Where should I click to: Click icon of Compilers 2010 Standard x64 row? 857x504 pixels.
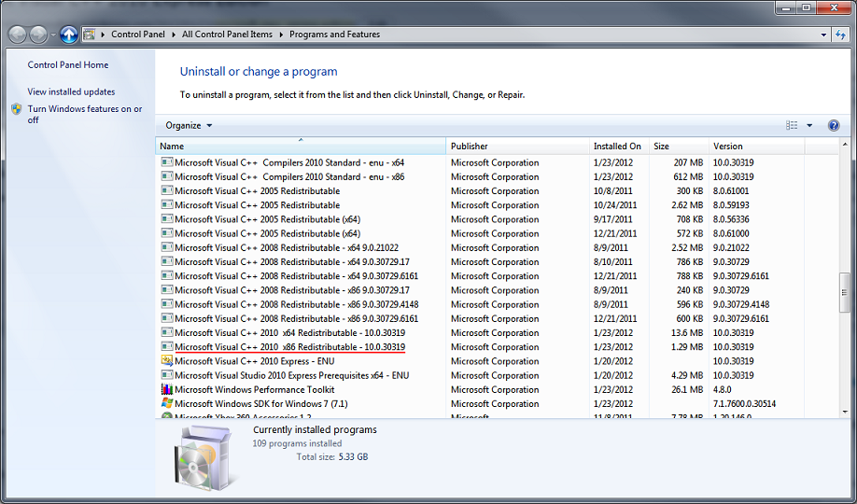(x=167, y=162)
